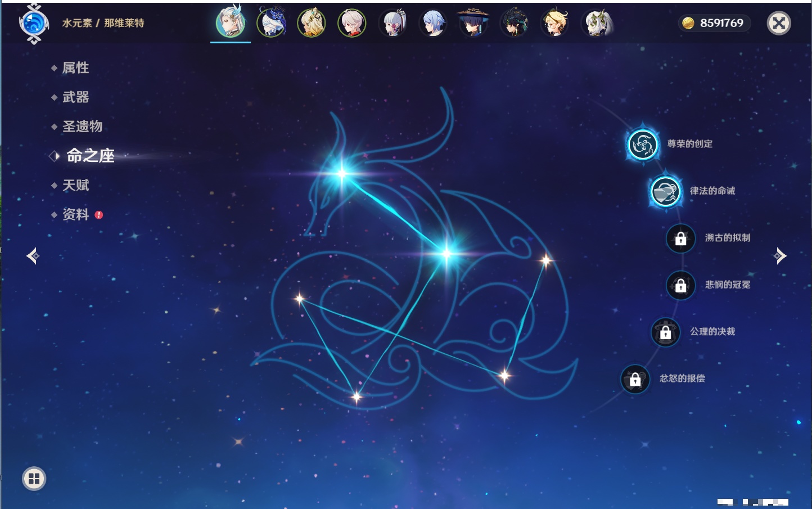Select the short blonde-haired character portrait
The height and width of the screenshot is (509, 812).
click(x=554, y=23)
